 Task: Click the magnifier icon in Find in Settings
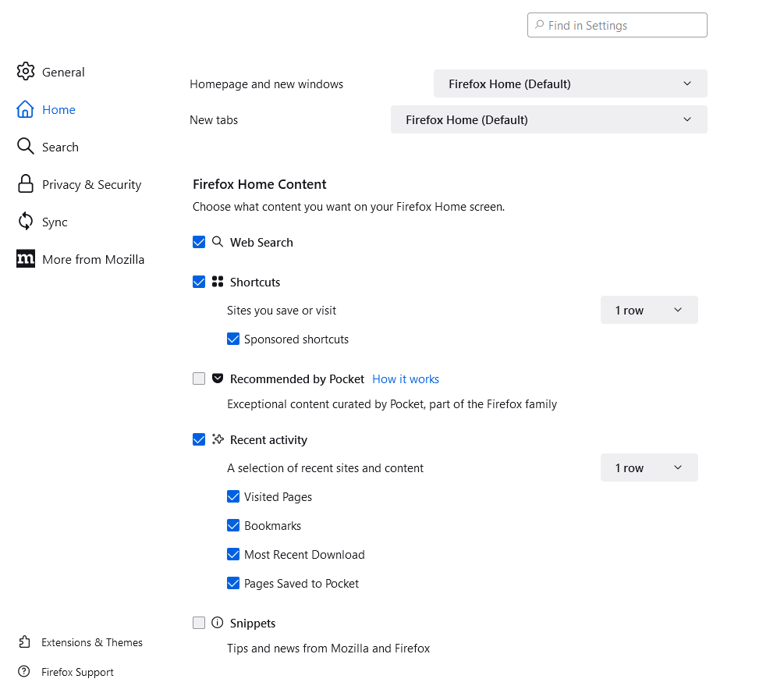click(x=540, y=24)
